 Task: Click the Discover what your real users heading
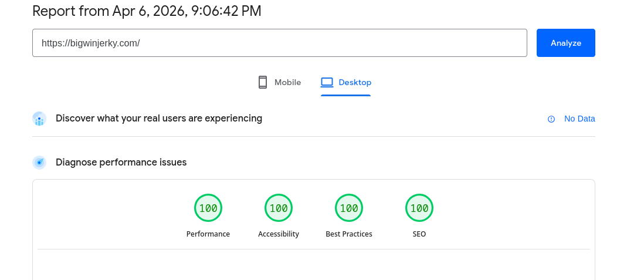[x=159, y=119]
